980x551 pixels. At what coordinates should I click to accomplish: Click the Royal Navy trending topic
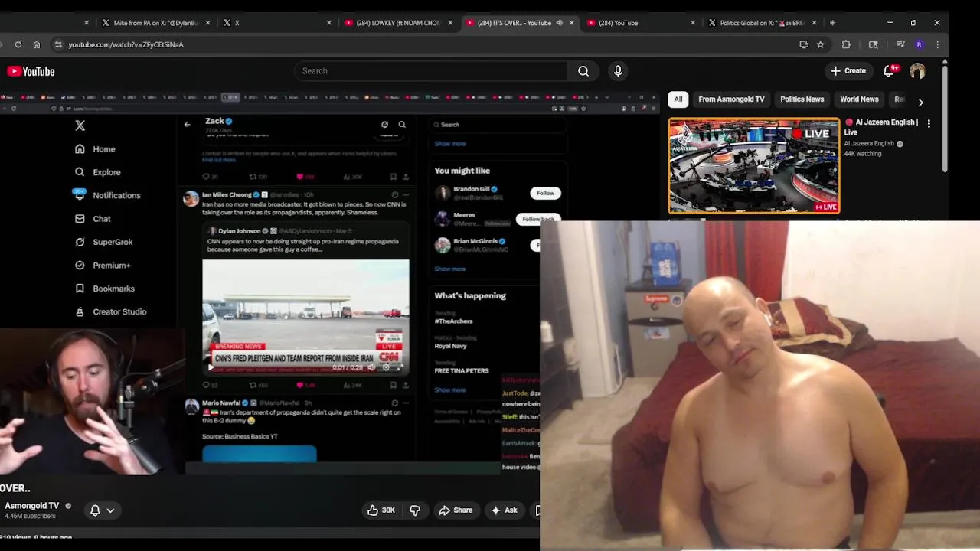pyautogui.click(x=450, y=346)
